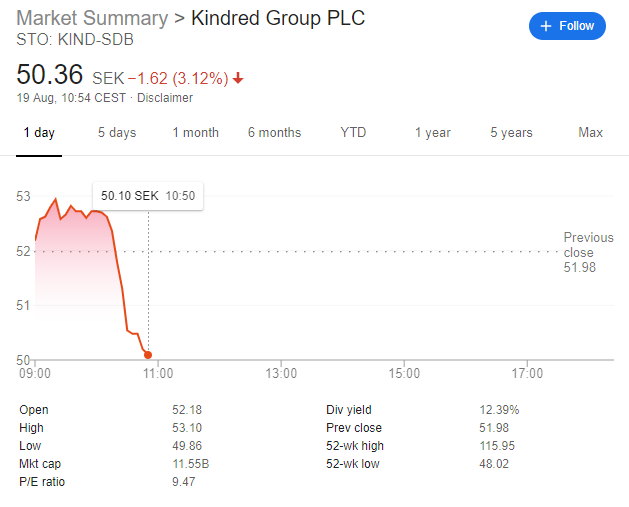Select the 1 day tab
This screenshot has width=629, height=507.
pos(39,133)
